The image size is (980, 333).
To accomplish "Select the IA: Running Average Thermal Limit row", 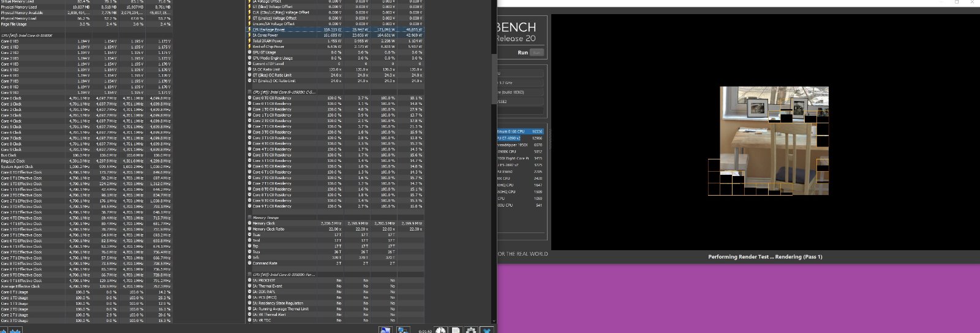I will pos(336,308).
